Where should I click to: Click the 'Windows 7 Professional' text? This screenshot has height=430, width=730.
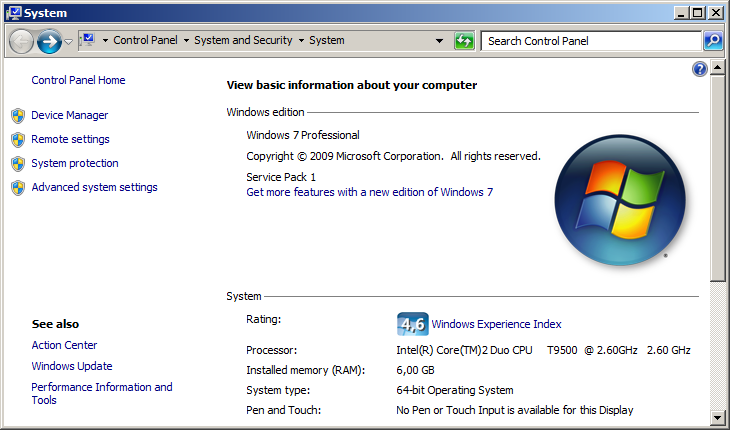[303, 135]
